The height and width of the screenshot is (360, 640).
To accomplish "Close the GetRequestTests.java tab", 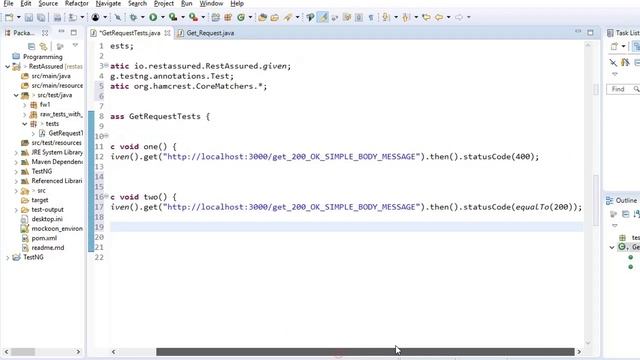I will [167, 33].
